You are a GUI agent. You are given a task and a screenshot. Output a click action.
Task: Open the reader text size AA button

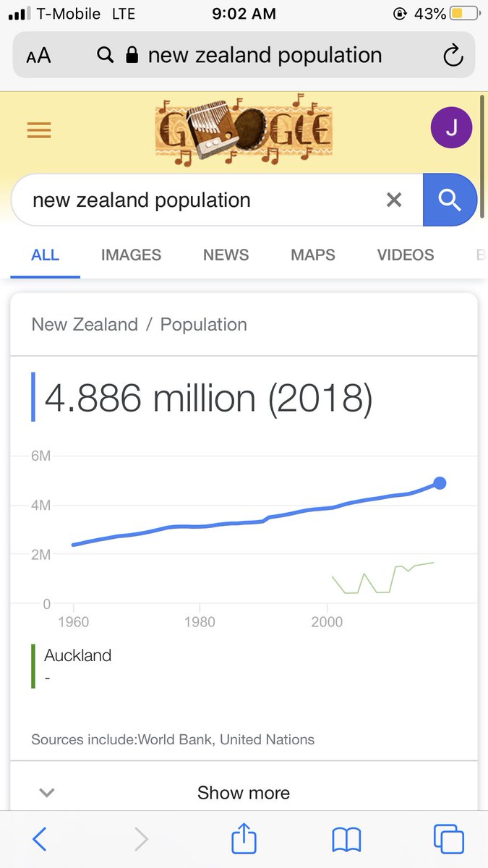(38, 56)
